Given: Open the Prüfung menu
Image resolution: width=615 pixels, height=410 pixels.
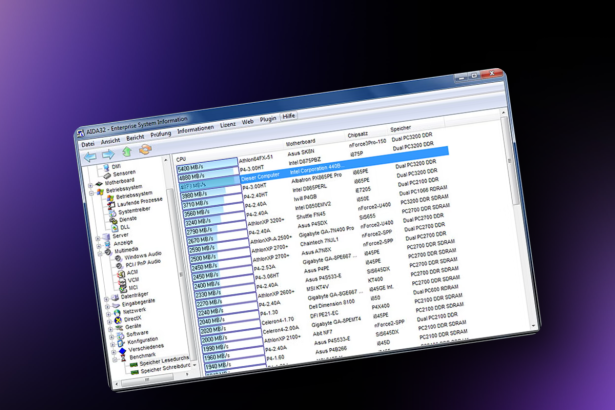Looking at the screenshot, I should (161, 134).
